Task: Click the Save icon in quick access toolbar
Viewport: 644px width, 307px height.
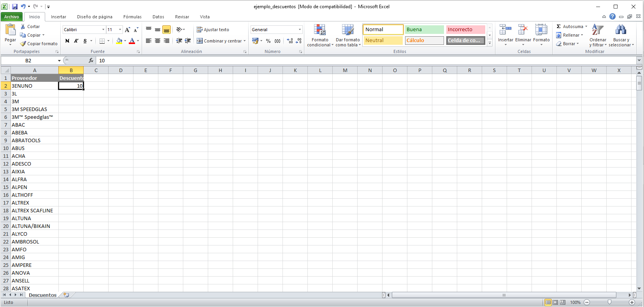Action: (x=15, y=6)
